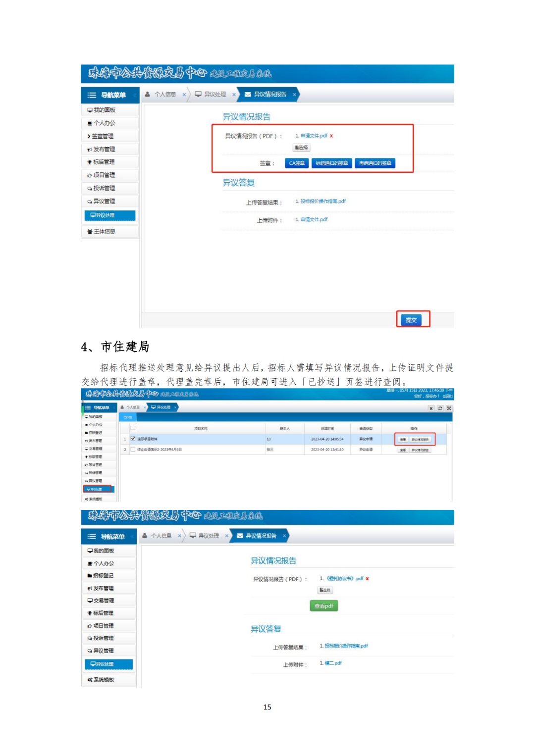
Task: Click the fullscreen expand icon above the table
Action: 449,408
